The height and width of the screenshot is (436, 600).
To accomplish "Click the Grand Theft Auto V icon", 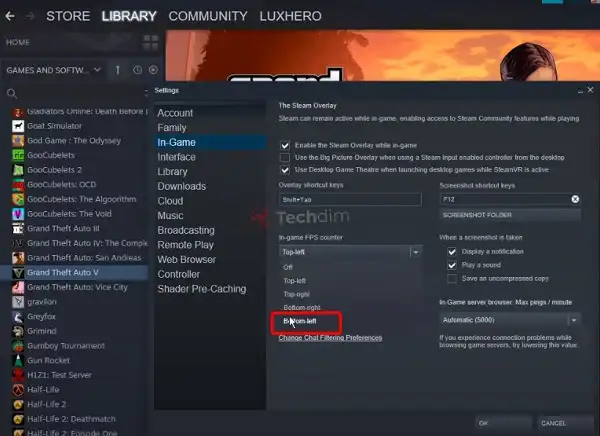I will point(18,273).
